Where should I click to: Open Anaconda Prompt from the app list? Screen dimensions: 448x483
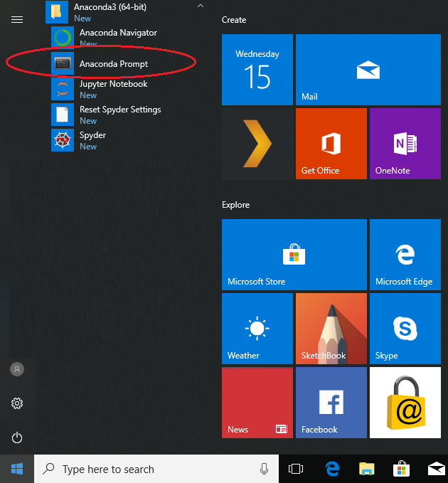114,64
